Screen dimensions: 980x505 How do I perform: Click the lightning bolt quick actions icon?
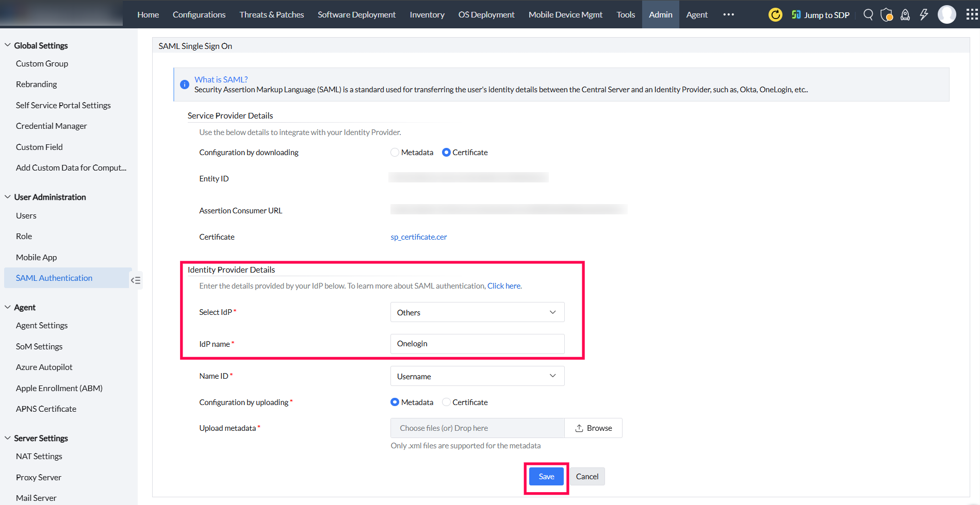pyautogui.click(x=924, y=14)
